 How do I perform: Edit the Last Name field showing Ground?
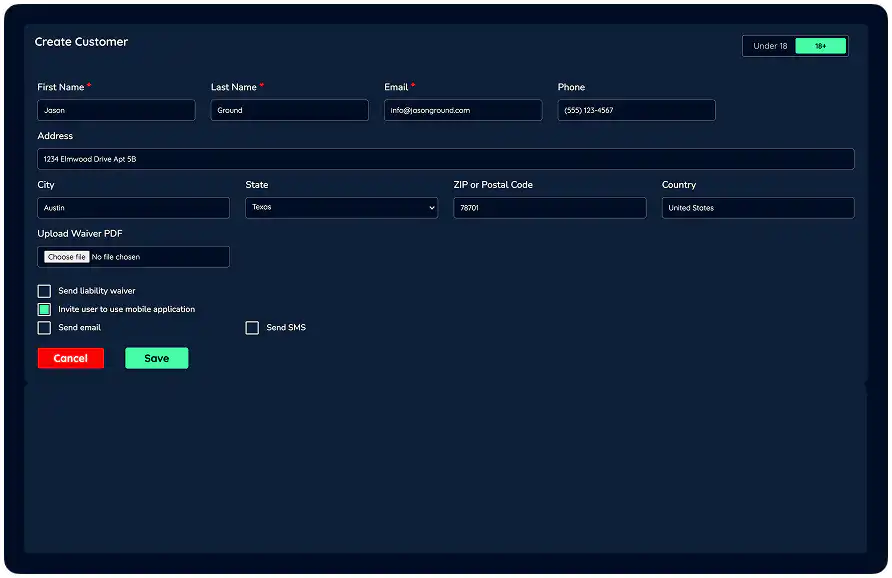(x=289, y=110)
